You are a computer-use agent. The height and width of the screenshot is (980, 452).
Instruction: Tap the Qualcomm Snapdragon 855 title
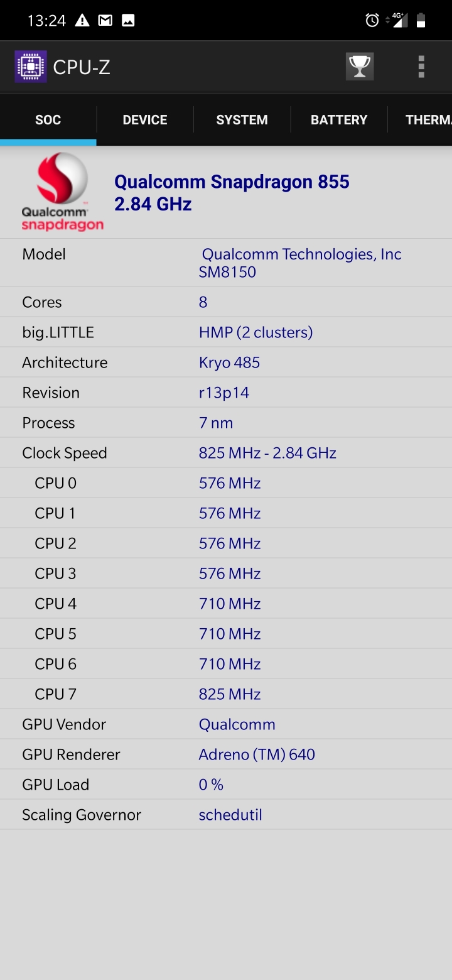[x=232, y=182]
